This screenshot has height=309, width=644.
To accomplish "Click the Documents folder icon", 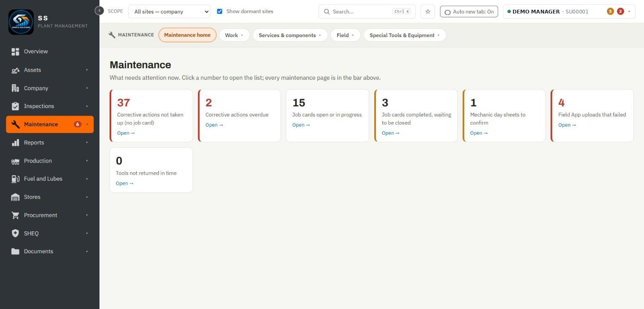I will (x=16, y=252).
